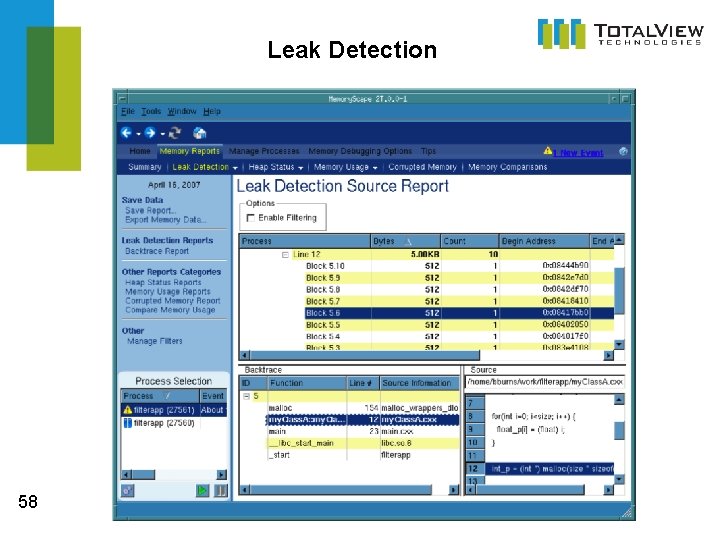Click the Refresh icon in toolbar

[x=174, y=133]
